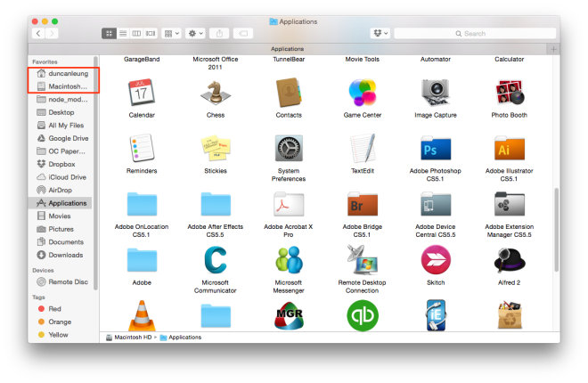The image size is (588, 383).
Task: Click Macintosh HD in path bar
Action: pyautogui.click(x=128, y=338)
